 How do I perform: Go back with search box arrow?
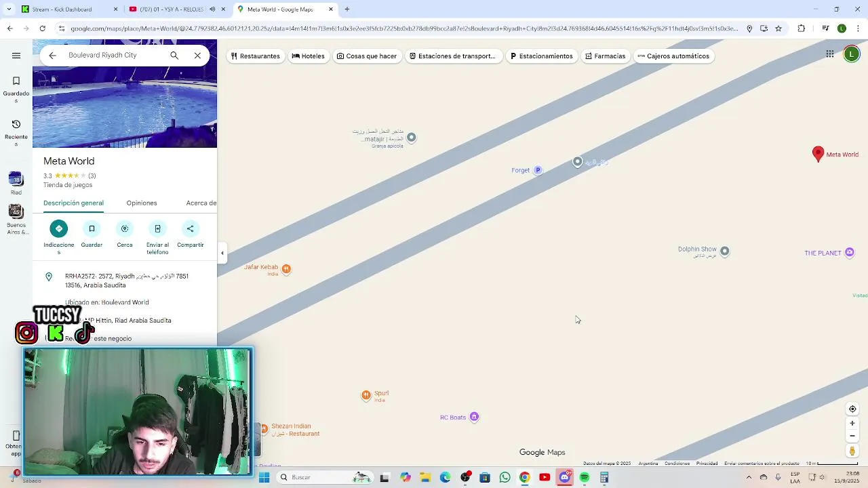click(x=52, y=56)
